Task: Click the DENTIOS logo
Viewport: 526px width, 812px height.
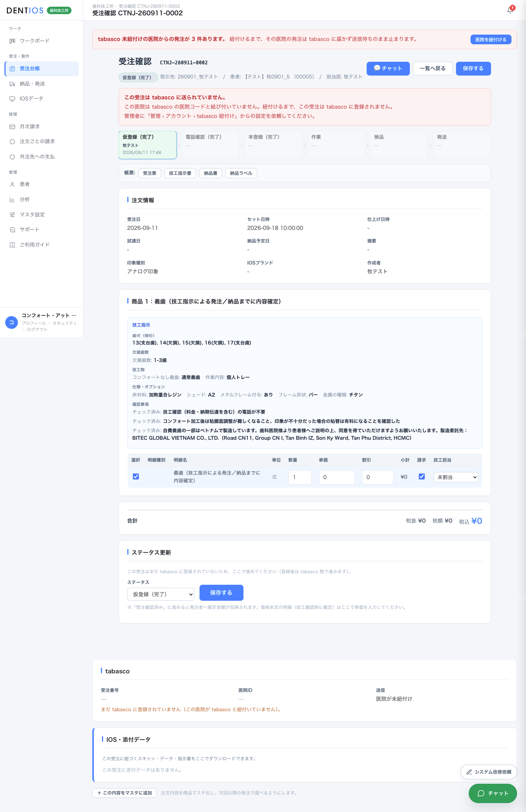Action: pos(25,10)
